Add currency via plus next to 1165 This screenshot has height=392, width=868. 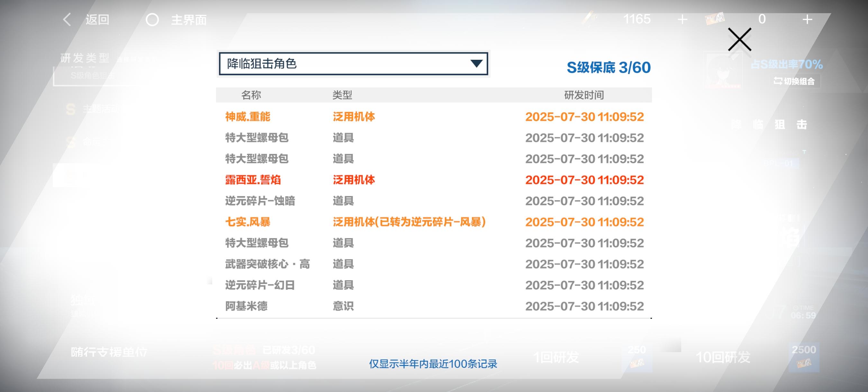[682, 19]
